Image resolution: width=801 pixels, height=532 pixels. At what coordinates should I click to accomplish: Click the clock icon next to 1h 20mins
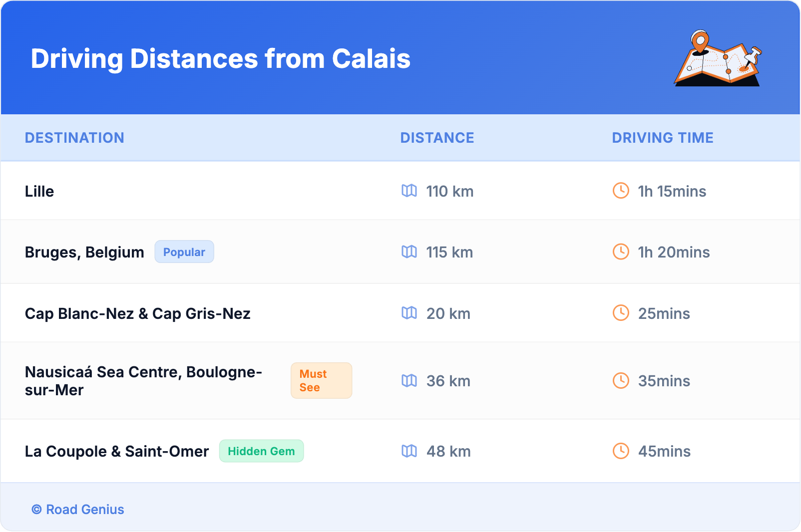621,252
